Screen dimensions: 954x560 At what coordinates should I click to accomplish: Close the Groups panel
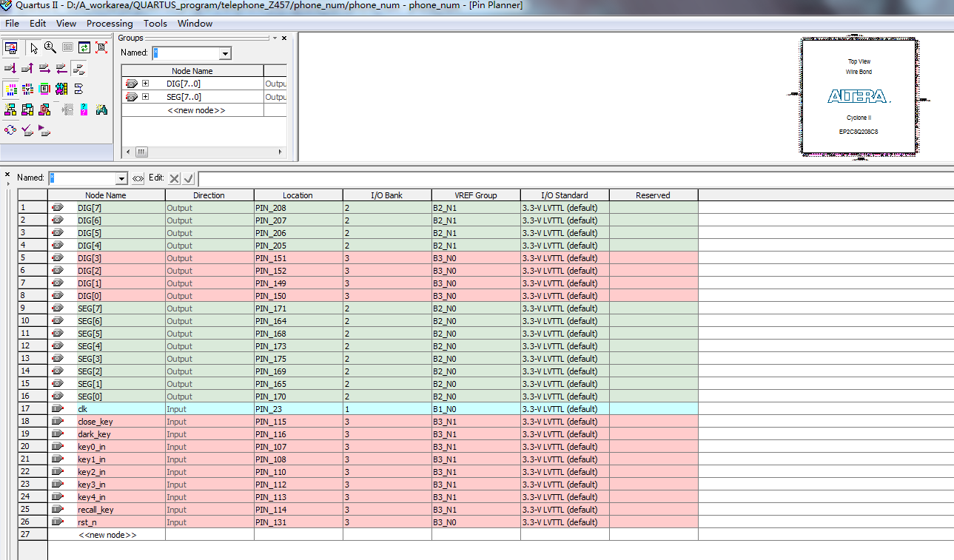point(284,38)
